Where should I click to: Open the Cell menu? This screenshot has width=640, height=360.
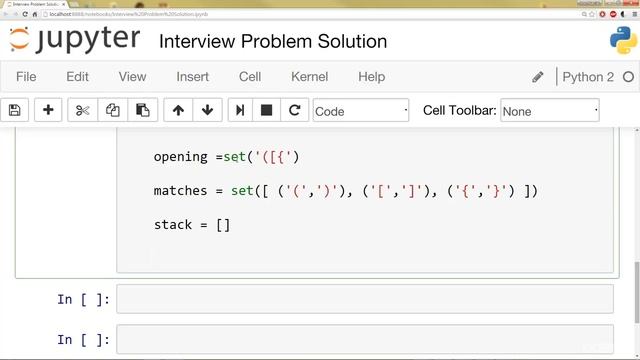(250, 77)
